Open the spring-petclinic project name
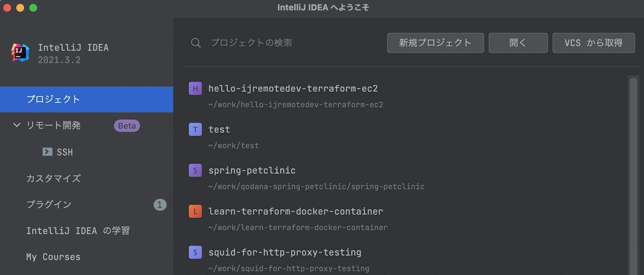Screen dimensions: 644x275 tap(252, 170)
